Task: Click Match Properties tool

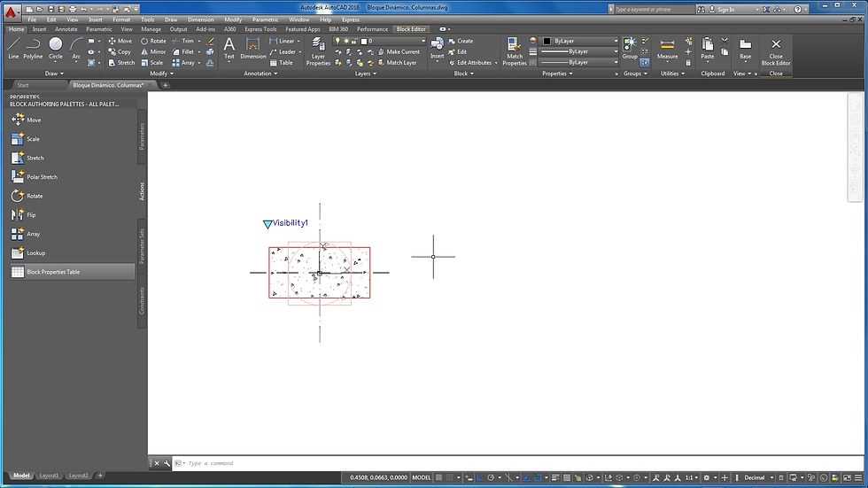Action: (x=515, y=51)
